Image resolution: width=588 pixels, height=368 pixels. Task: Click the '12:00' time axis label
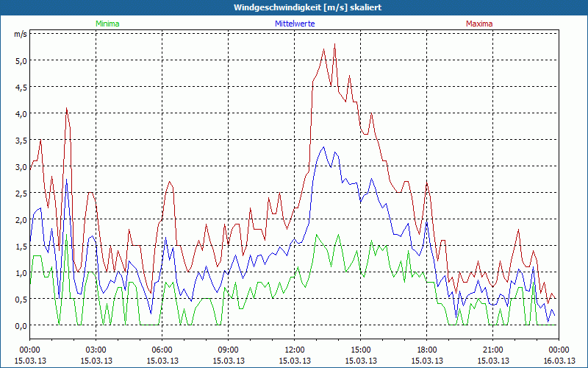point(295,350)
